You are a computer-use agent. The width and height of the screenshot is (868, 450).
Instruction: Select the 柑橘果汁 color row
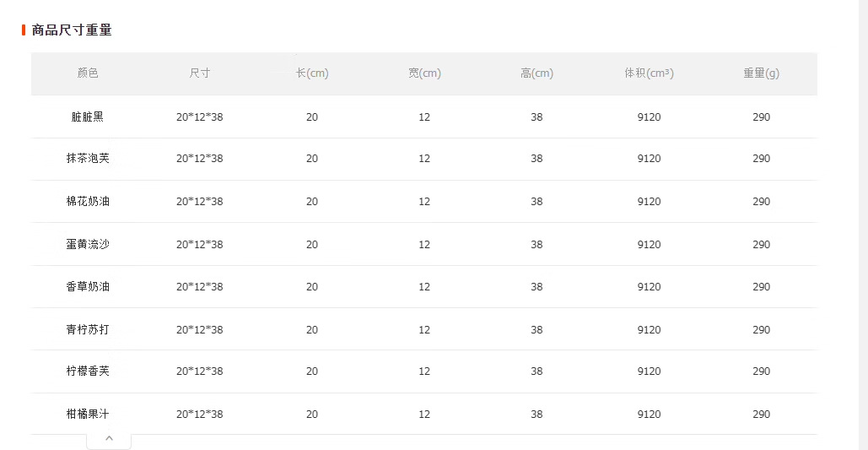coord(88,415)
